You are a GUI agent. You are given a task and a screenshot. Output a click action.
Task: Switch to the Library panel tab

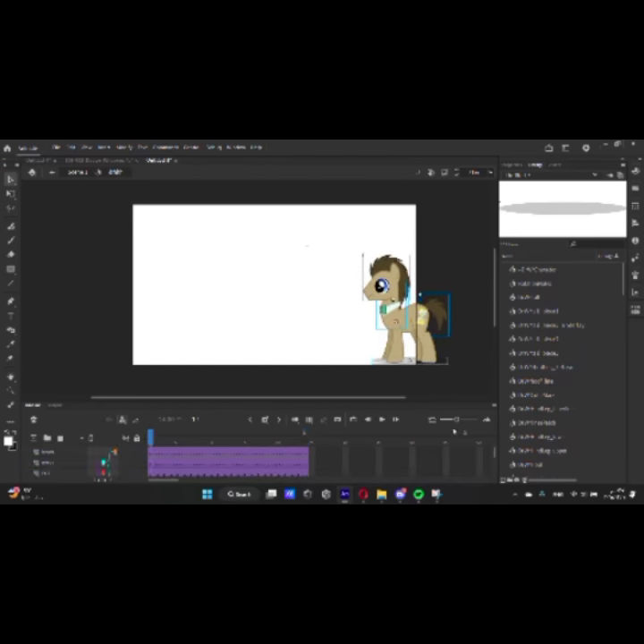(x=535, y=165)
